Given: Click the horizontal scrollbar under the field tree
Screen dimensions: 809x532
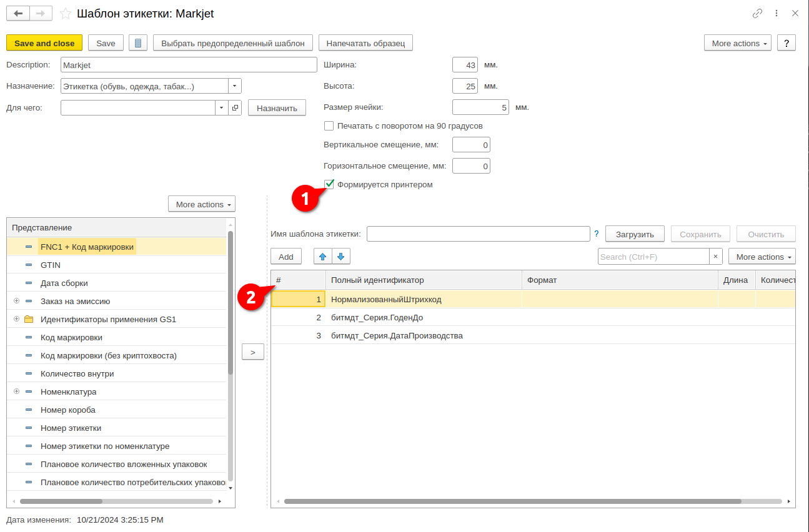Looking at the screenshot, I should coord(61,501).
